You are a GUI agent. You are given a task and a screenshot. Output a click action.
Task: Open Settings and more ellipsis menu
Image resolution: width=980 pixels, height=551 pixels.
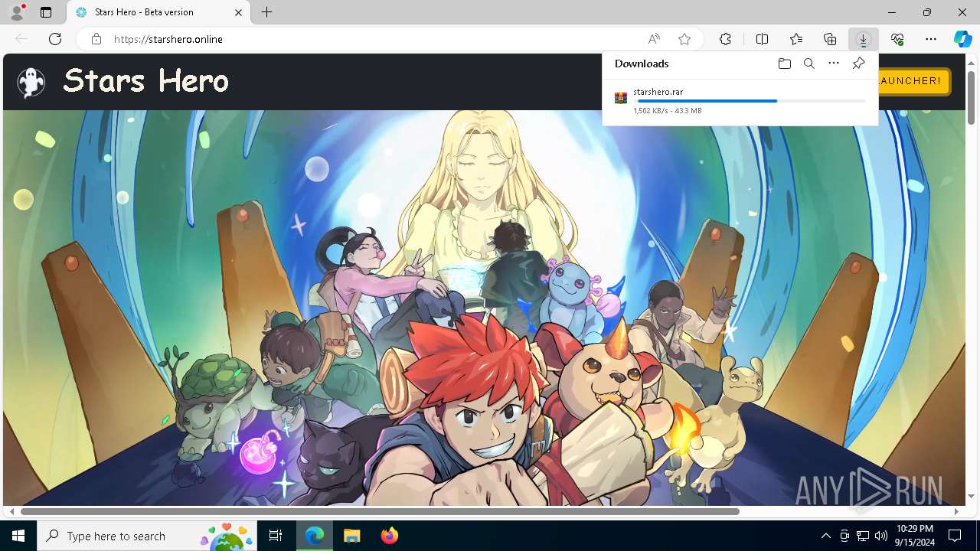click(931, 39)
